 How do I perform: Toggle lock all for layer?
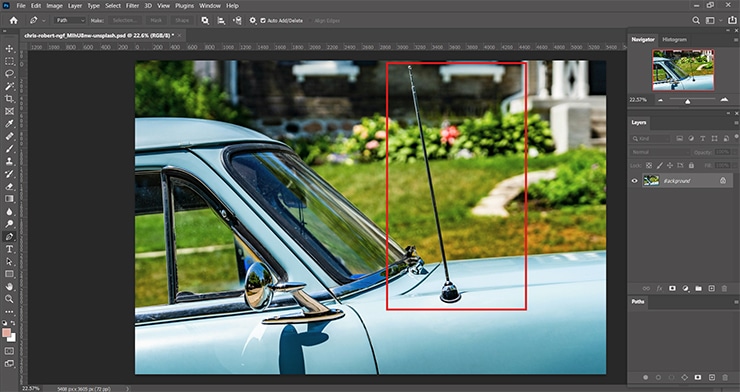(691, 166)
